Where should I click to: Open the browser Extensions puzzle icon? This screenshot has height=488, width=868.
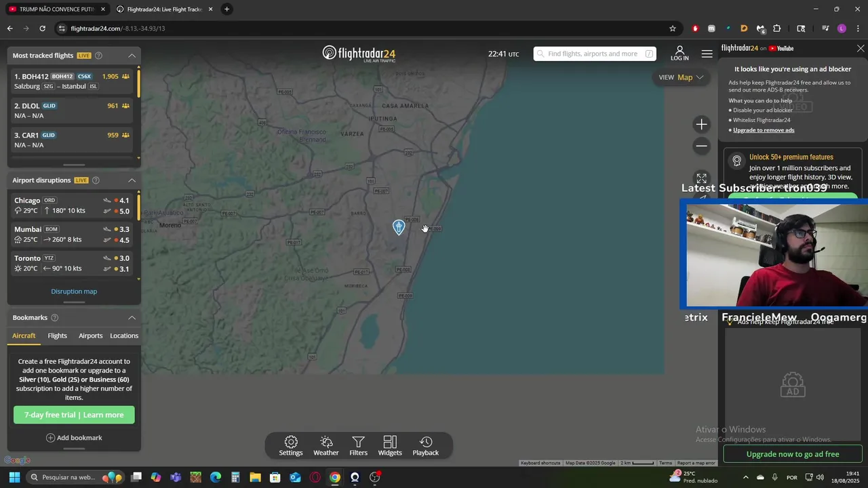(777, 28)
